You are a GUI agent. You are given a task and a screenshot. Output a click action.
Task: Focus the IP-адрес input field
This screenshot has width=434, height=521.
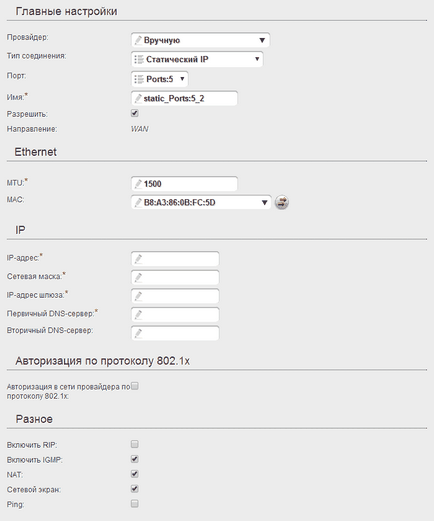tap(175, 259)
